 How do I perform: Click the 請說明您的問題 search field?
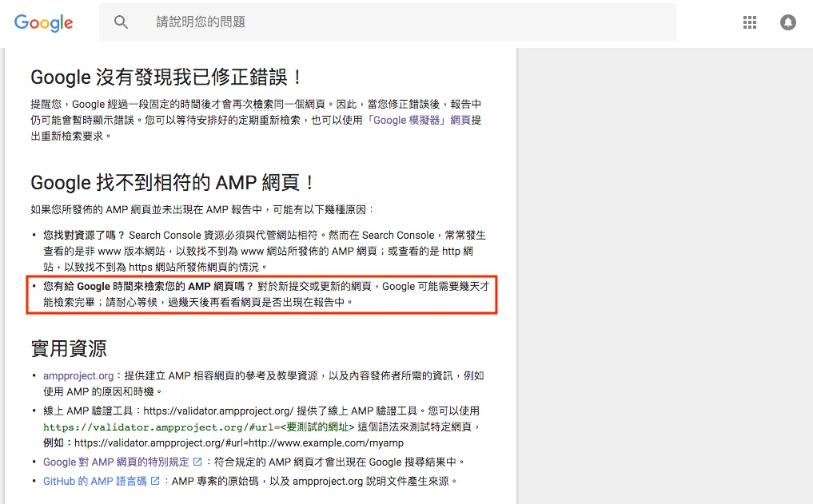tap(388, 22)
